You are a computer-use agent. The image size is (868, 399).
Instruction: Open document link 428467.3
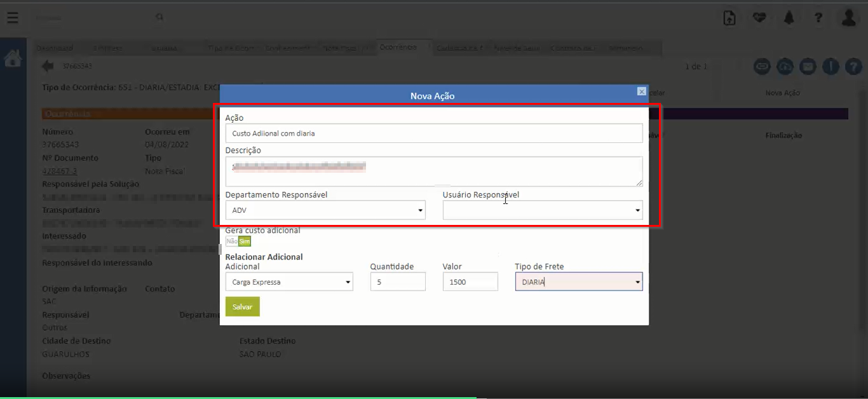(60, 171)
